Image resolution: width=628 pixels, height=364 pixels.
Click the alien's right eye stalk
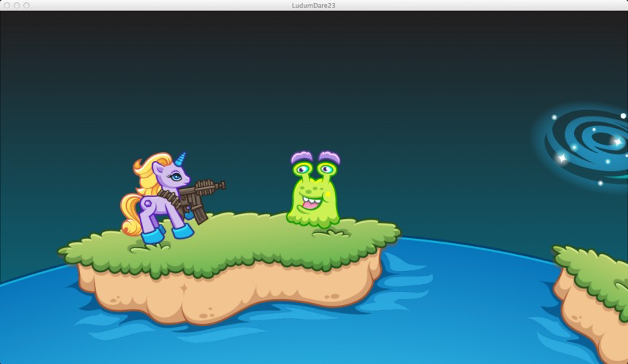click(x=329, y=165)
